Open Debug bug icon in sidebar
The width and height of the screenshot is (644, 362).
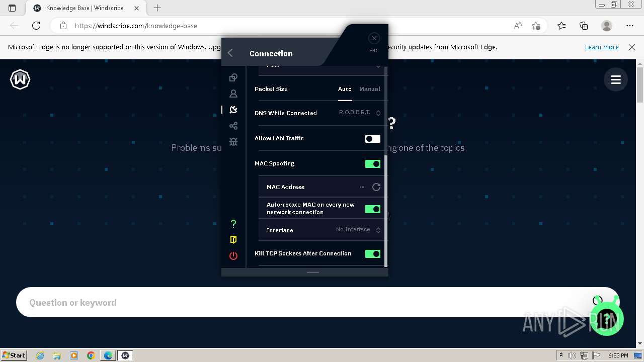pos(233,142)
